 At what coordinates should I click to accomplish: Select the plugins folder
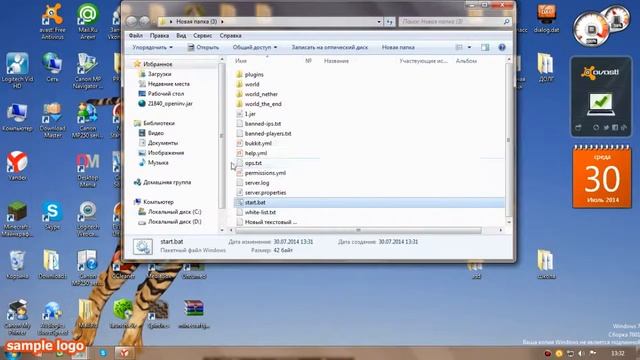coord(254,74)
